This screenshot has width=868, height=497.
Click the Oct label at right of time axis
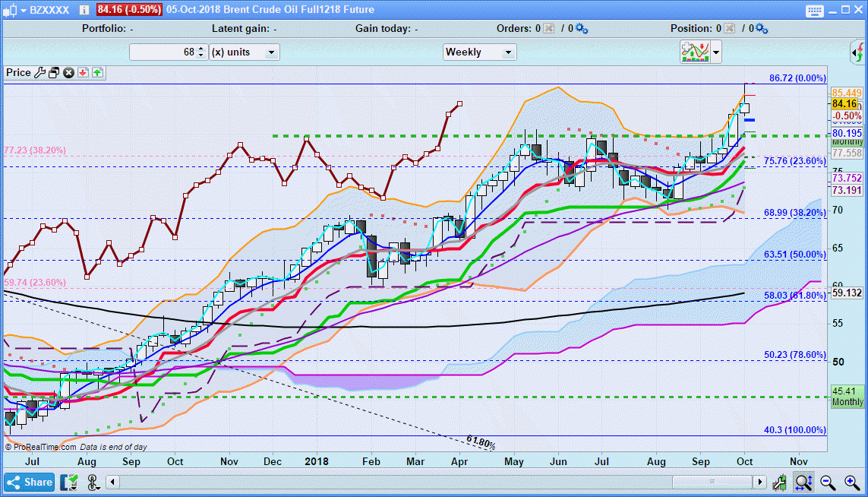(x=744, y=461)
